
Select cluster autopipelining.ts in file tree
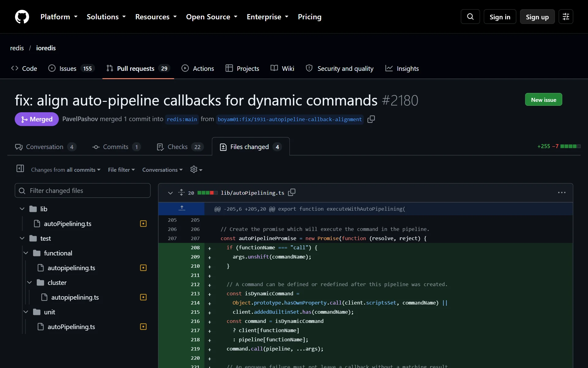[x=75, y=297]
